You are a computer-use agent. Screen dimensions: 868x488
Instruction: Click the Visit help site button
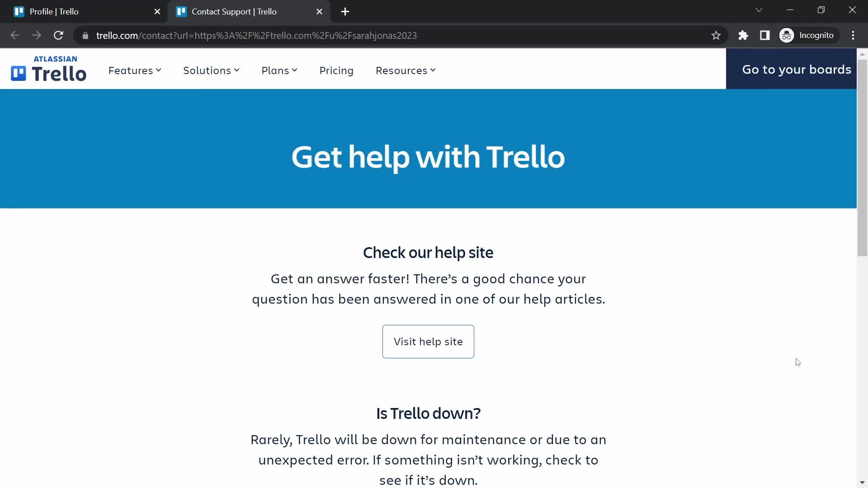(428, 341)
